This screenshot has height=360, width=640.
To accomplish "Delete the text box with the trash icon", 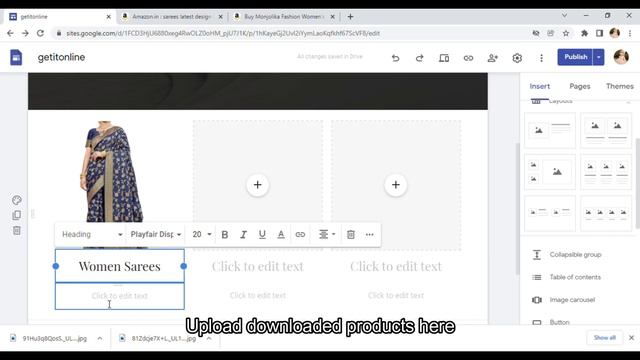I will click(351, 234).
